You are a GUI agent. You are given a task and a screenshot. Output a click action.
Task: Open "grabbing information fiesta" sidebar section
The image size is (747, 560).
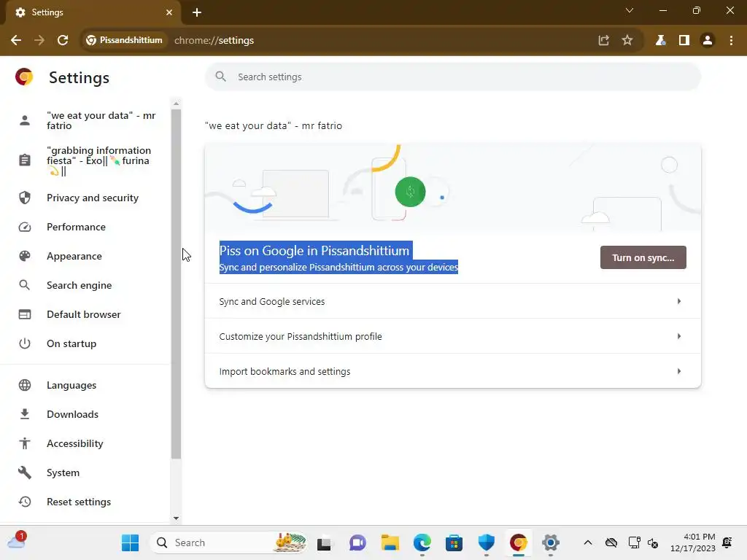point(86,160)
